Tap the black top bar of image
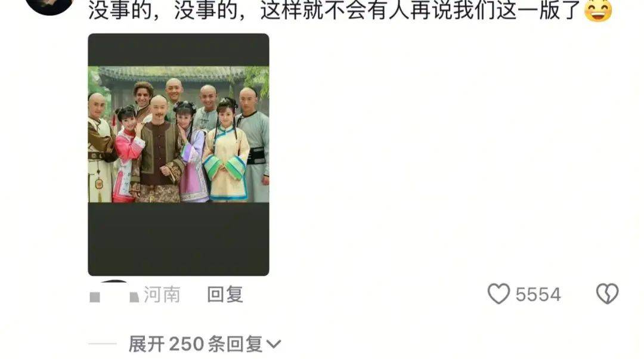Viewport: 644px width, 359px height. click(x=179, y=49)
